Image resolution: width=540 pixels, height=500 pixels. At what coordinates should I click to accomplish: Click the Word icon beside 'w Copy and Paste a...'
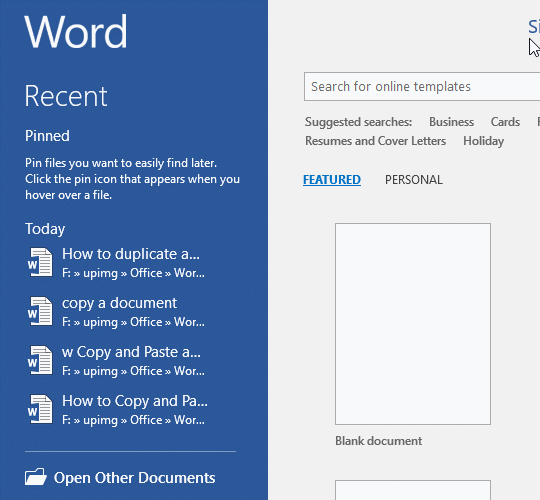40,361
